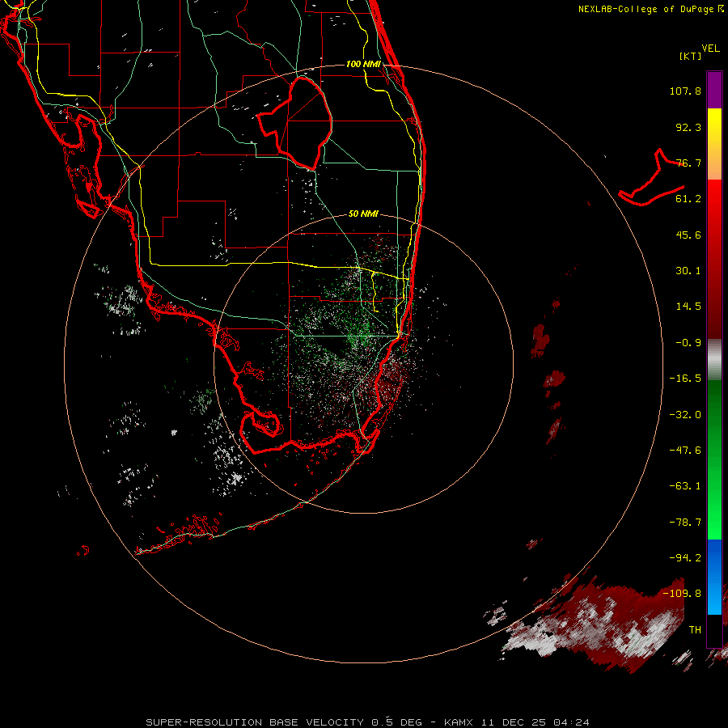
Task: Click the 45.6 velocity scale value
Action: coord(688,235)
